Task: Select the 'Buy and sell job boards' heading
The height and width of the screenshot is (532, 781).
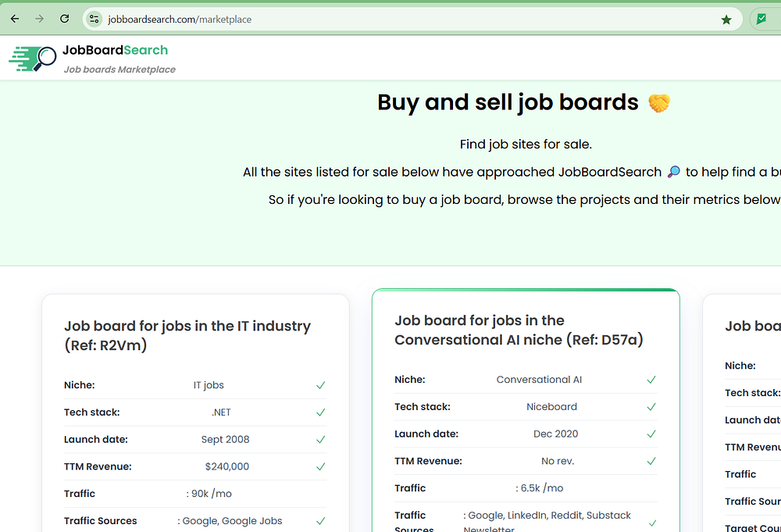Action: (508, 102)
